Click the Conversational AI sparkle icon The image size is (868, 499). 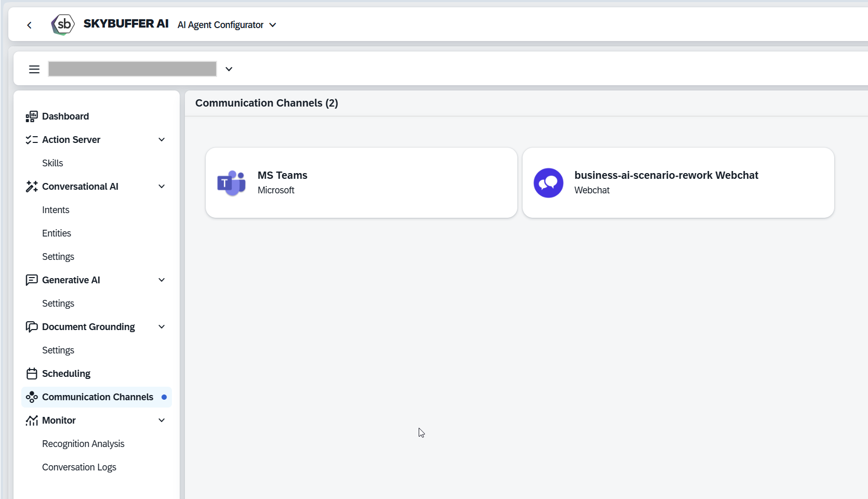(x=32, y=187)
